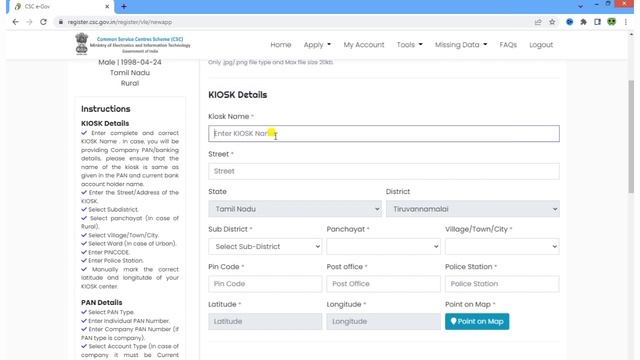Screen dimensions: 640x360
Task: Click the blue circular extension icon in toolbar
Action: (569, 22)
